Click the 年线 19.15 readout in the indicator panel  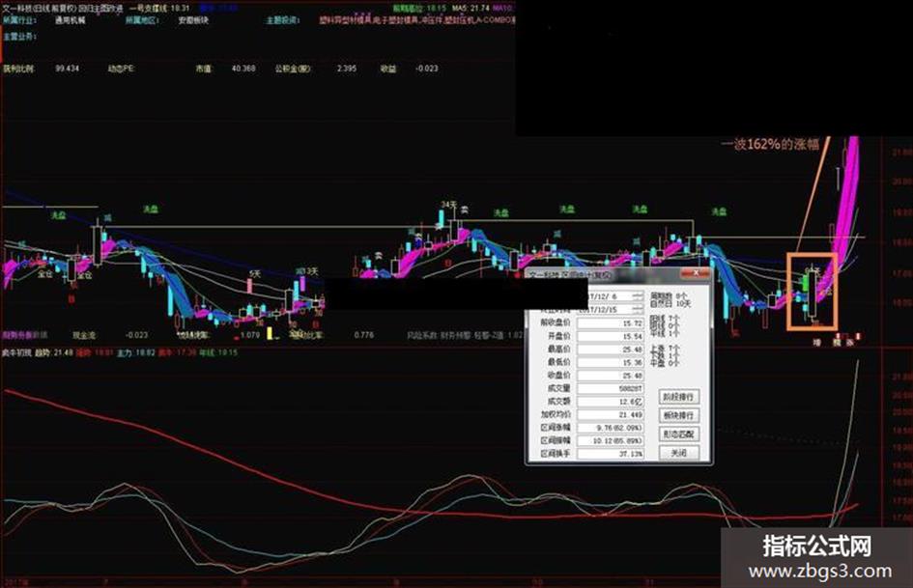pos(218,352)
